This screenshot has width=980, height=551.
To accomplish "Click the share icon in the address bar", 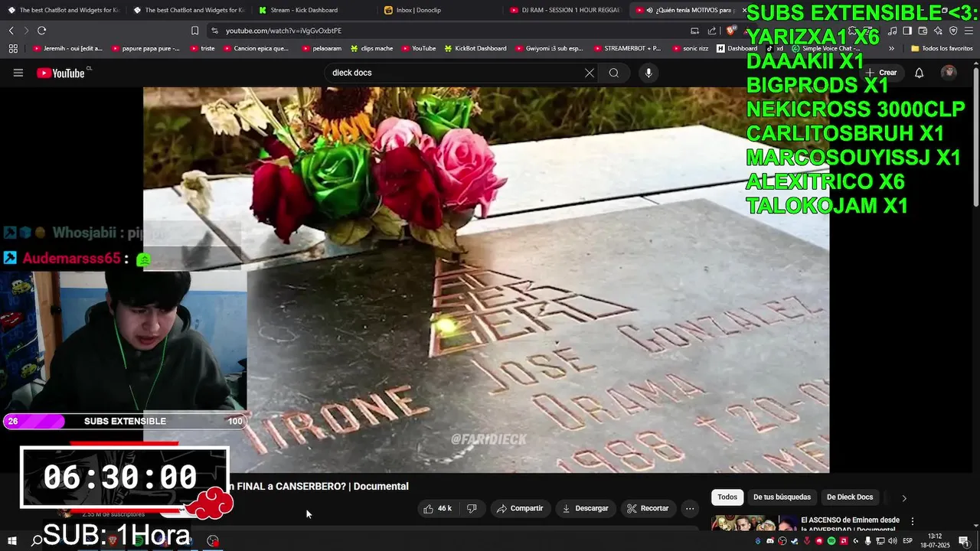I will 712,31.
